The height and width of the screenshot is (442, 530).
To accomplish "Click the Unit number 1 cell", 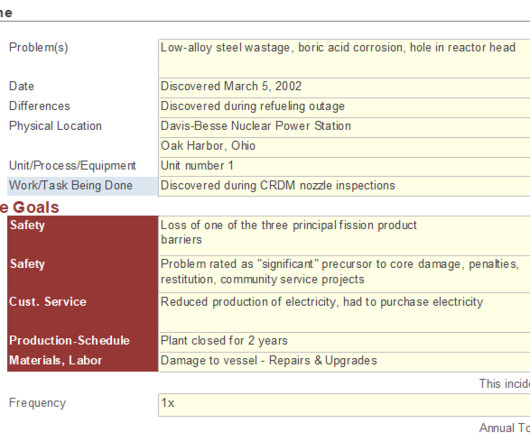I will coord(344,167).
